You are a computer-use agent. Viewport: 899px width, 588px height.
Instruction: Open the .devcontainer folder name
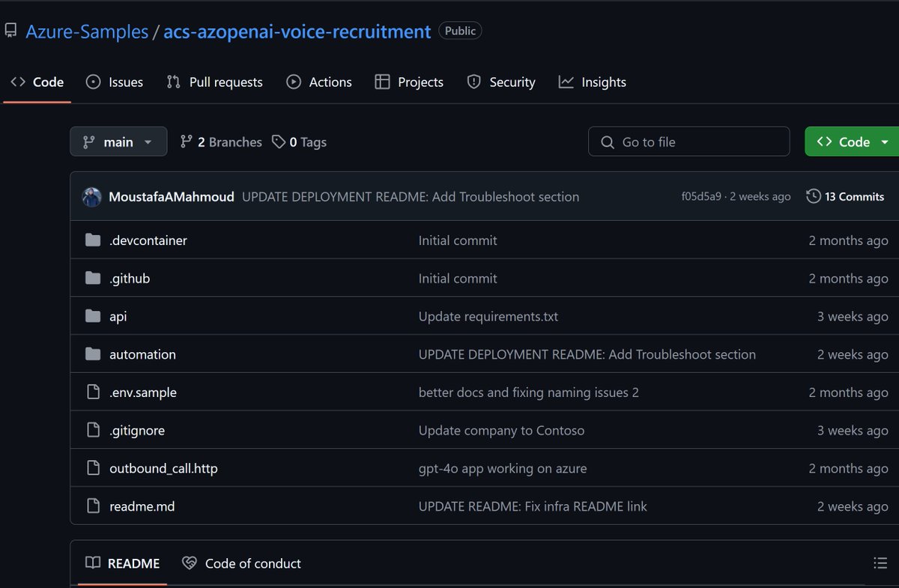pyautogui.click(x=148, y=240)
